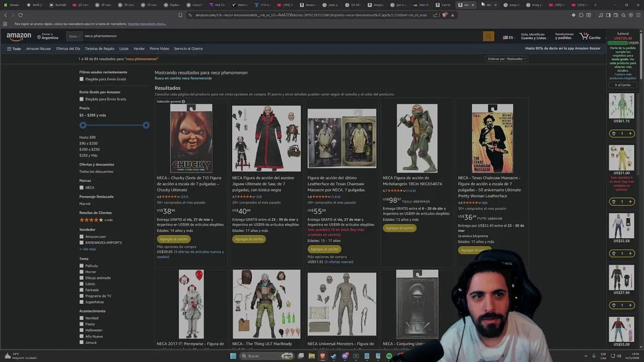Increase quantity of the US$61.75 cart item

(x=630, y=134)
